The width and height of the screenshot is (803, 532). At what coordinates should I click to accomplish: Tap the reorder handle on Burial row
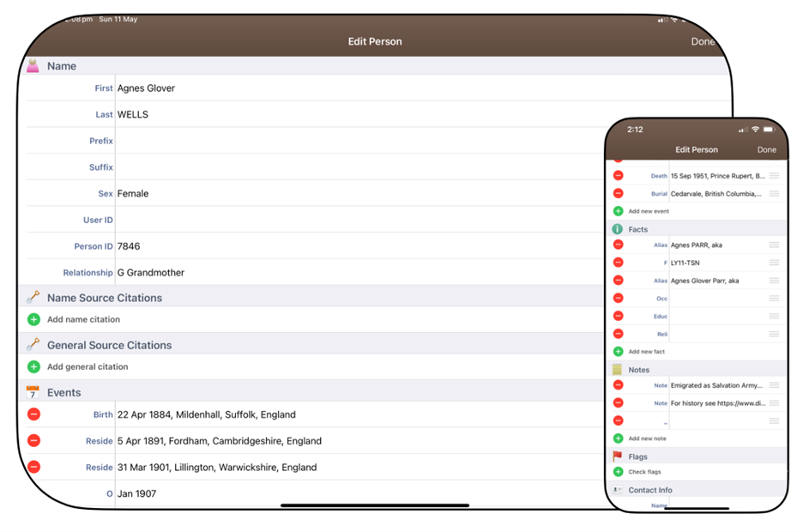774,194
